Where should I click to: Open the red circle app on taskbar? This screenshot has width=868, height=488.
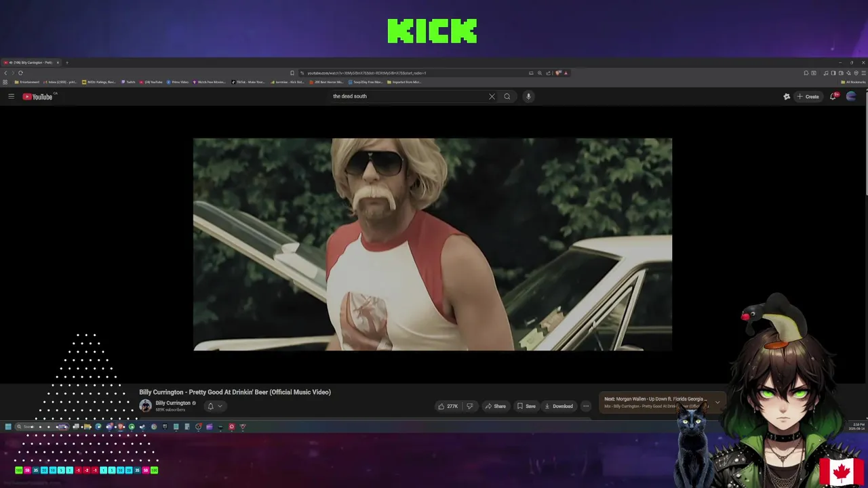tap(231, 426)
